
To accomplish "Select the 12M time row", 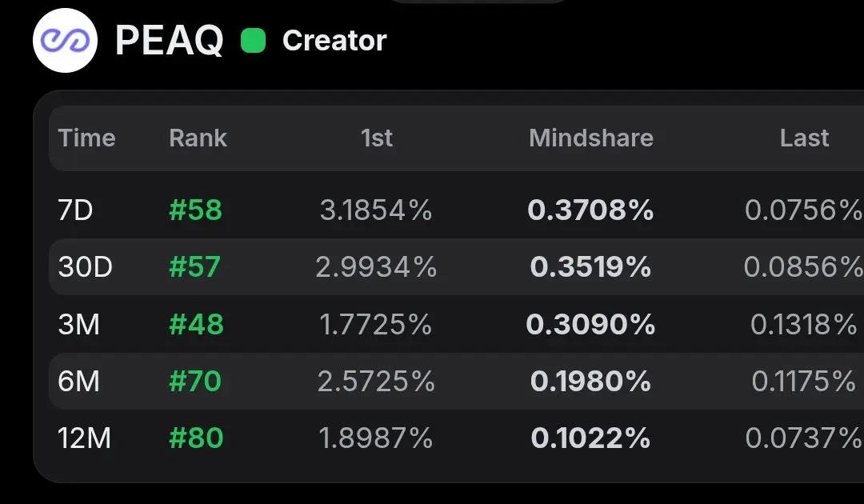I will [x=456, y=438].
